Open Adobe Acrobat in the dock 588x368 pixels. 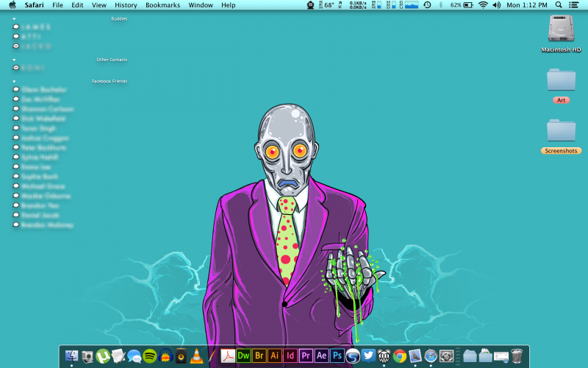point(227,355)
